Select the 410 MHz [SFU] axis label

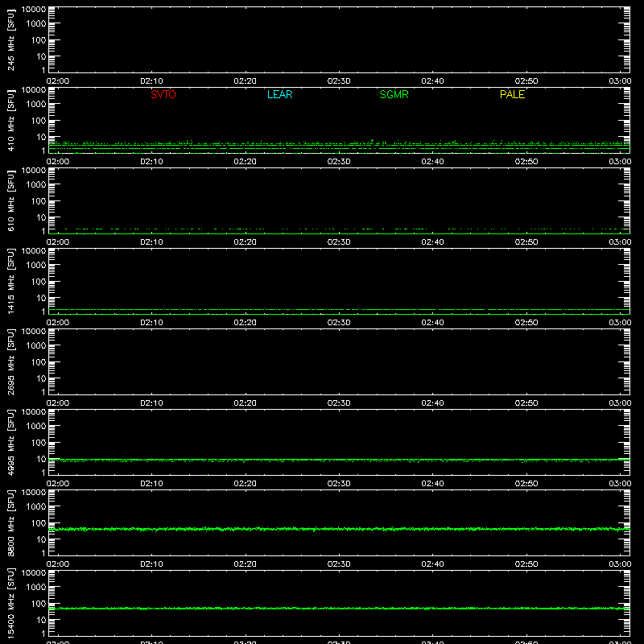click(10, 120)
